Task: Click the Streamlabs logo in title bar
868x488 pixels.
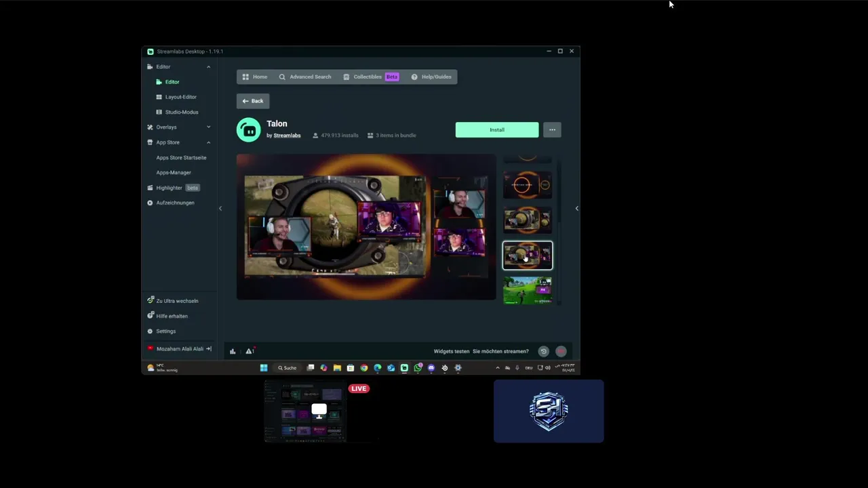Action: tap(151, 52)
